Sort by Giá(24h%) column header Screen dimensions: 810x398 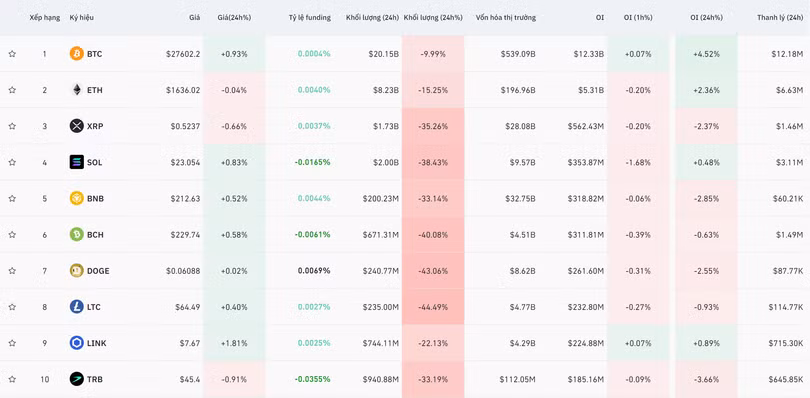coord(234,18)
